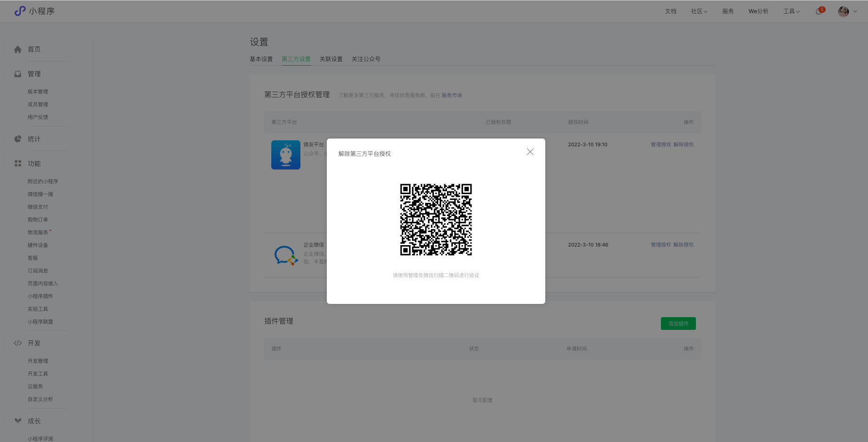The image size is (868, 442).
Task: Open 小程序插件 in sidebar
Action: 40,296
